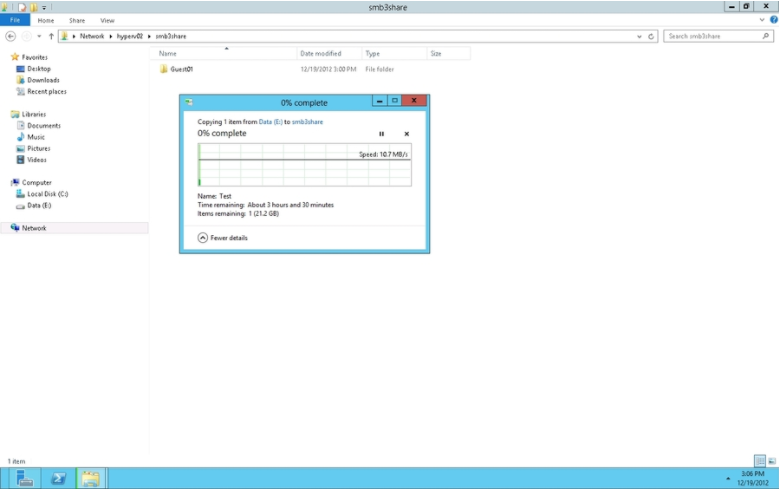This screenshot has width=779, height=489.
Task: Select Desktop under Favorites
Action: [39, 69]
